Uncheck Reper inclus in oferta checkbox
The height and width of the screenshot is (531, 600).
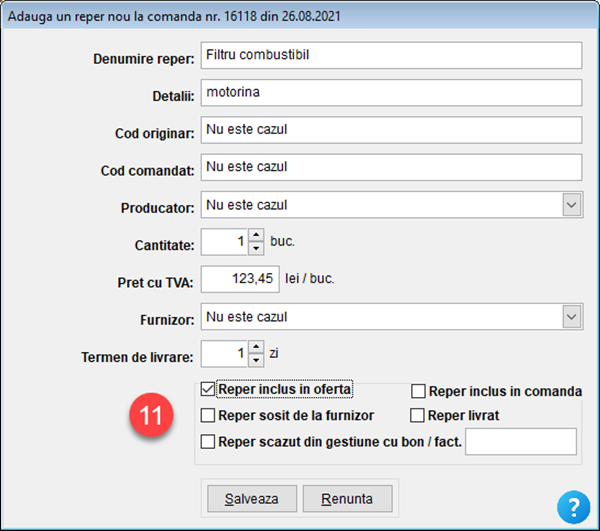[208, 389]
